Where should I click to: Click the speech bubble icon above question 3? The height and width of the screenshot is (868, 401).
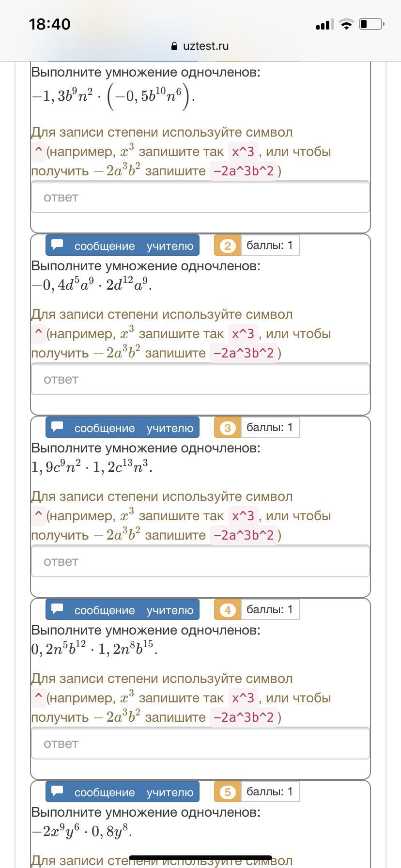[58, 427]
